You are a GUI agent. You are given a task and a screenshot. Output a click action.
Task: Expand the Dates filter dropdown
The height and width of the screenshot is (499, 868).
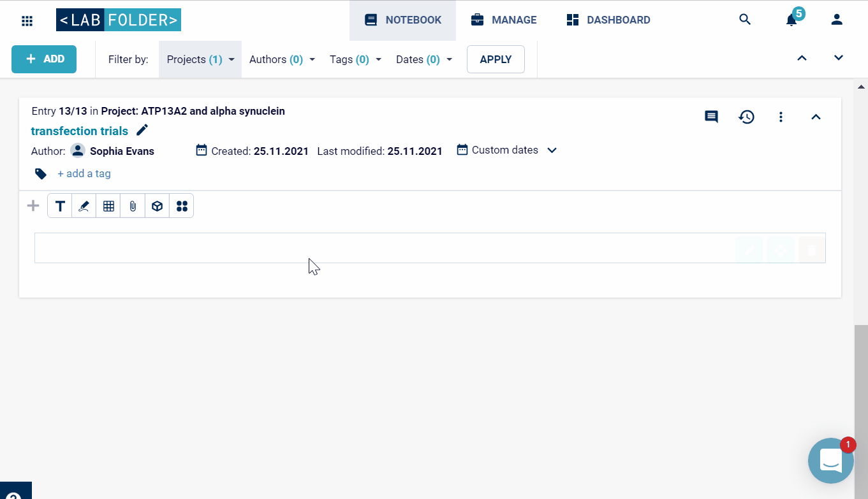click(x=424, y=59)
